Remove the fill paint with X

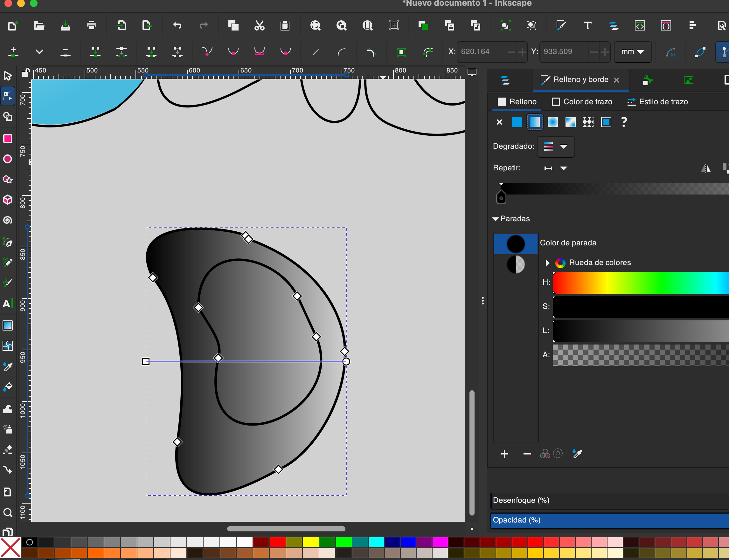tap(499, 122)
